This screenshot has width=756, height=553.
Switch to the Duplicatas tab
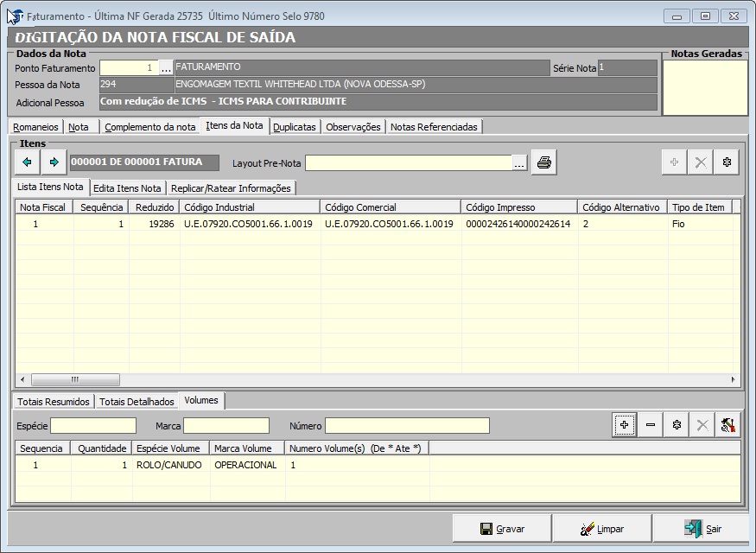[x=294, y=126]
